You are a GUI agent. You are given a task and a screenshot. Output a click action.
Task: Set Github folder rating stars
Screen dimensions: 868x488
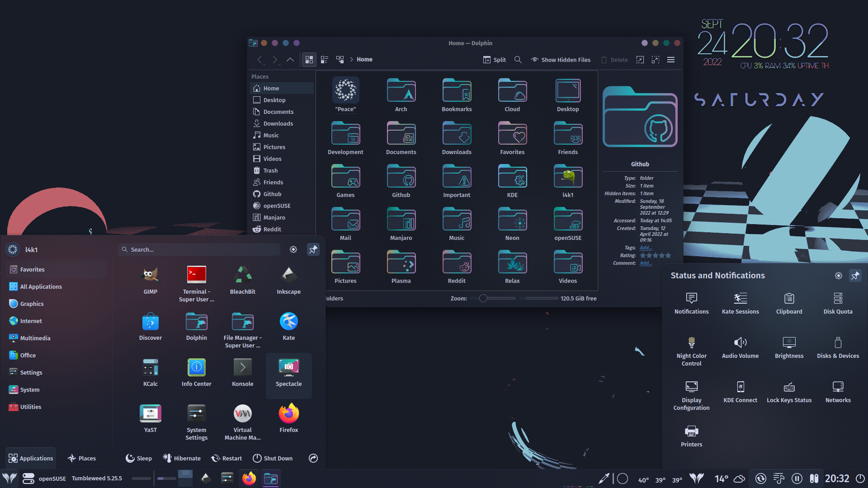coord(656,255)
